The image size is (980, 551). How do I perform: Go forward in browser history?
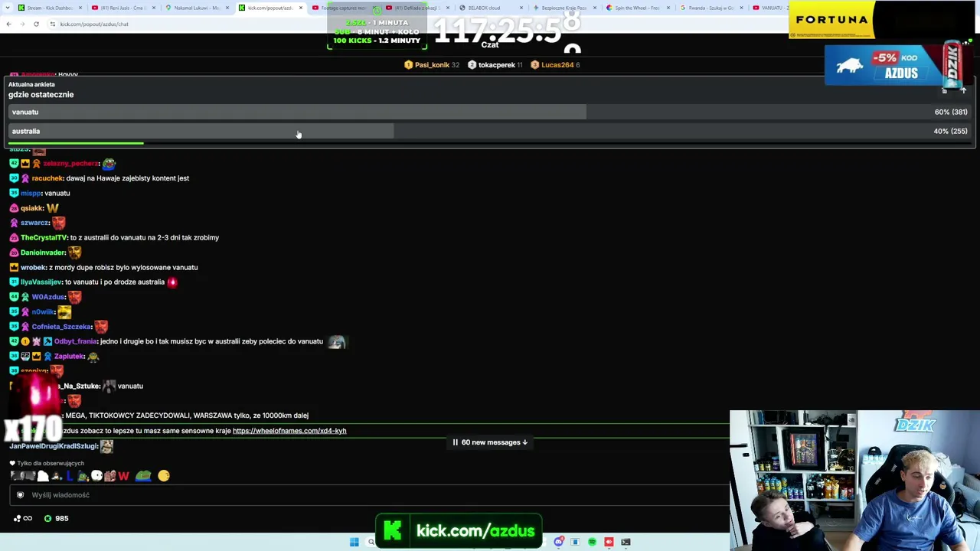(22, 24)
